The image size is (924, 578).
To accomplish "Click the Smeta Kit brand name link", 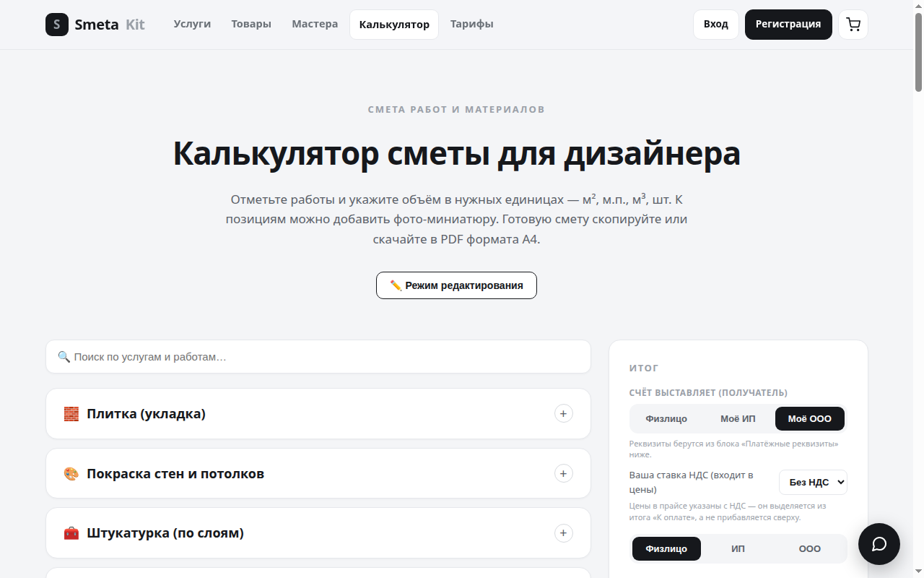I will tap(110, 25).
